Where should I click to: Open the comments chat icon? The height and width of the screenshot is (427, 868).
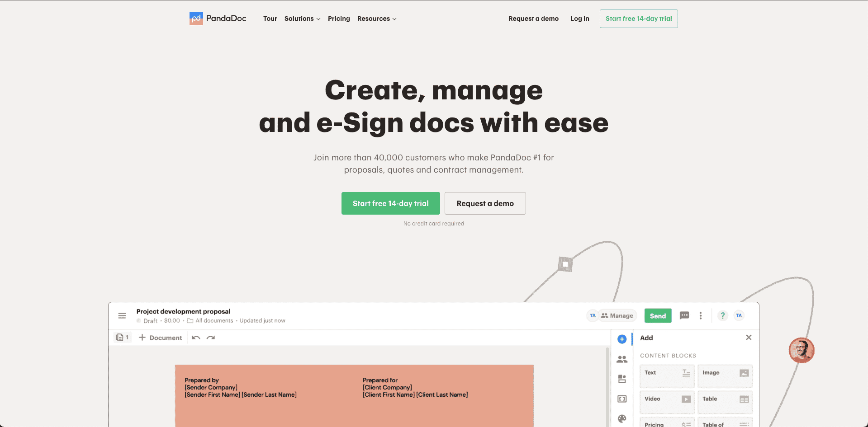684,315
